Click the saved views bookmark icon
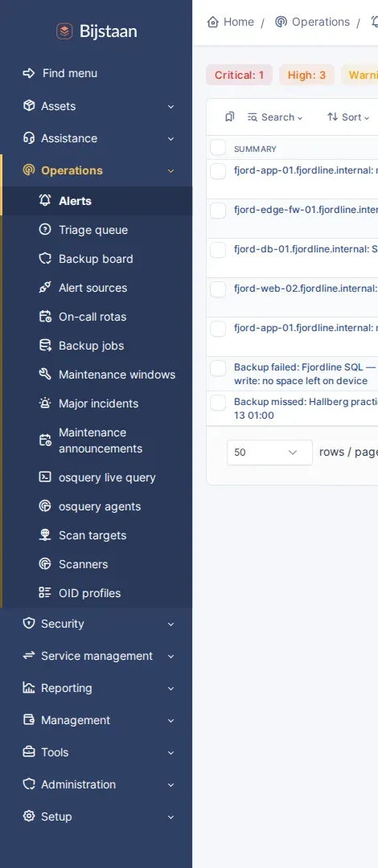This screenshot has height=868, width=378. 229,117
